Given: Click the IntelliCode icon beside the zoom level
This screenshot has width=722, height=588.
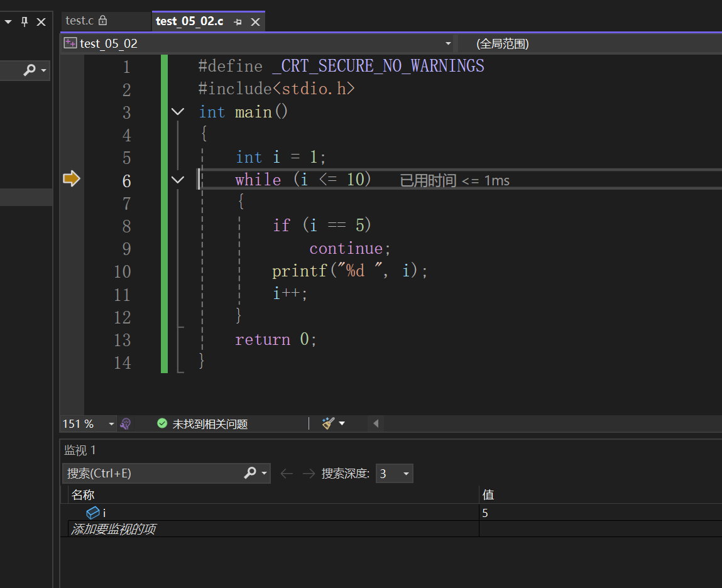Looking at the screenshot, I should coord(125,423).
